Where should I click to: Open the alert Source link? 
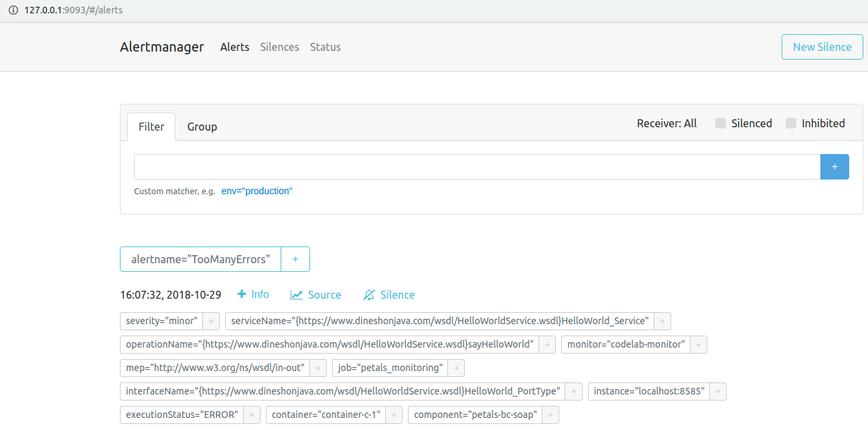(x=315, y=295)
